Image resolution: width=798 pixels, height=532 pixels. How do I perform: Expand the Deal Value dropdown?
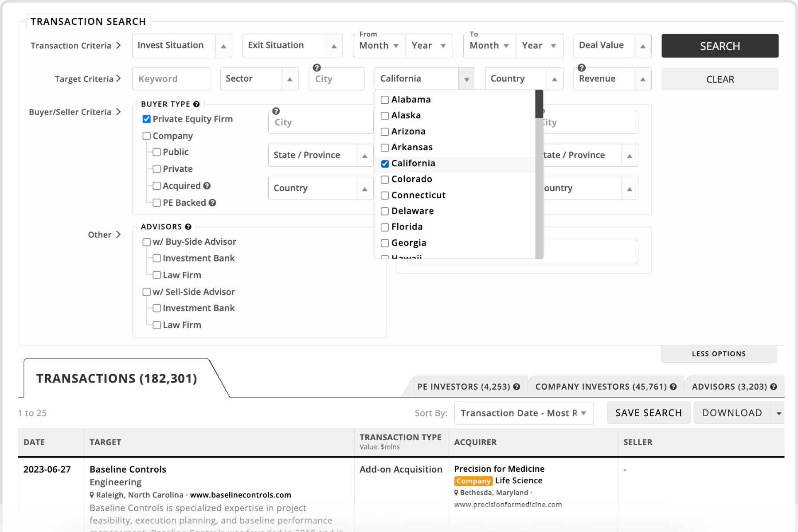pyautogui.click(x=612, y=46)
